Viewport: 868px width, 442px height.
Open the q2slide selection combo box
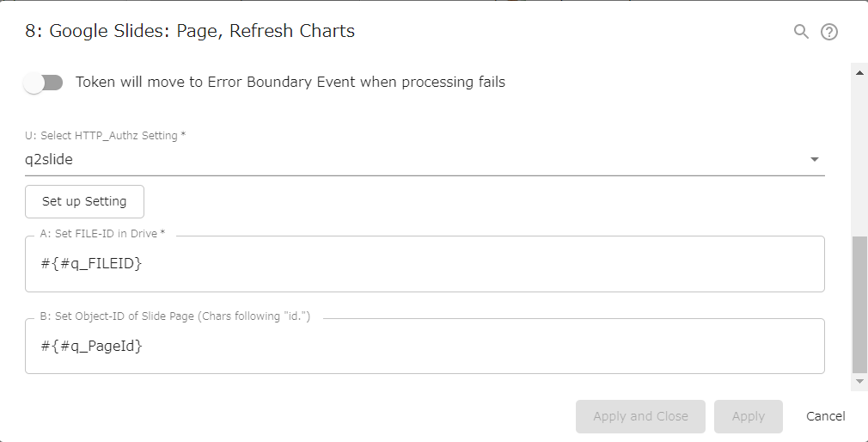413,160
